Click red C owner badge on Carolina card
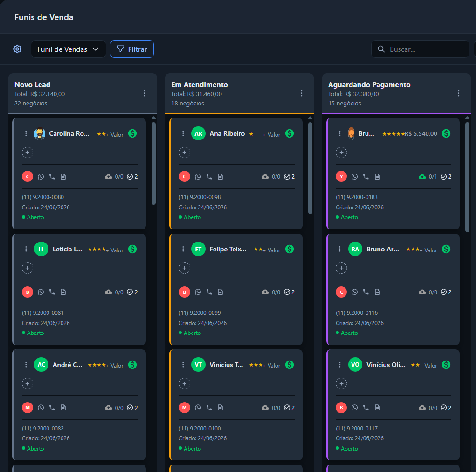Image resolution: width=476 pixels, height=472 pixels. 28,176
